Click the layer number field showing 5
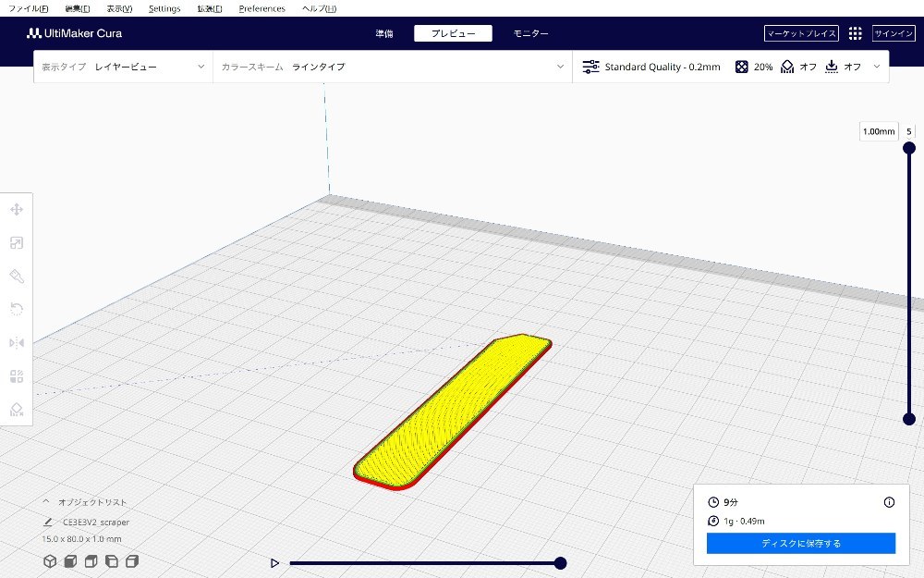This screenshot has height=578, width=924. point(908,131)
